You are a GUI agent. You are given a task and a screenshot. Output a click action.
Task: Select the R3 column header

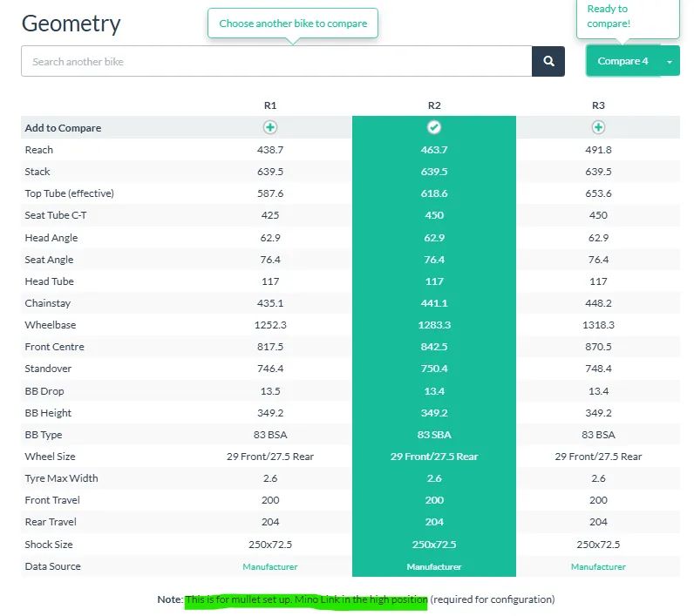point(598,105)
